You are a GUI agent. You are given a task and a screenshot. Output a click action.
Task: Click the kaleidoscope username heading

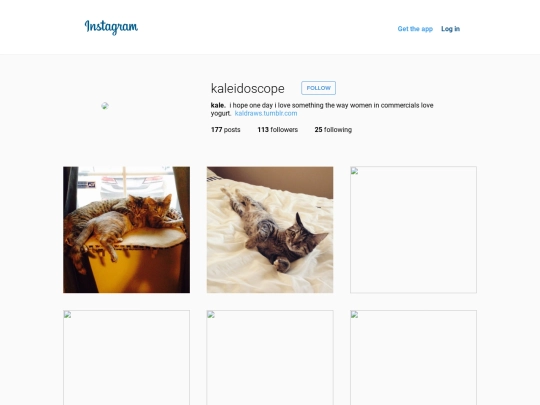(248, 89)
